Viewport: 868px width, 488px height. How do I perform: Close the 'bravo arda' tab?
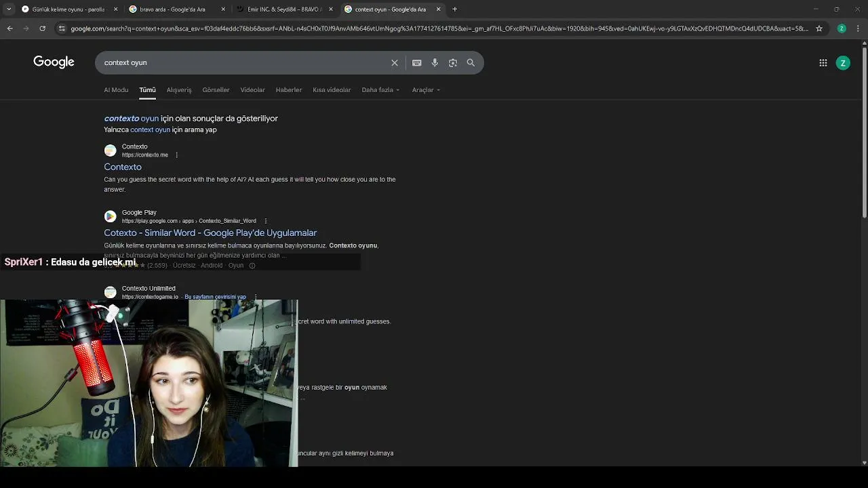[x=223, y=9]
